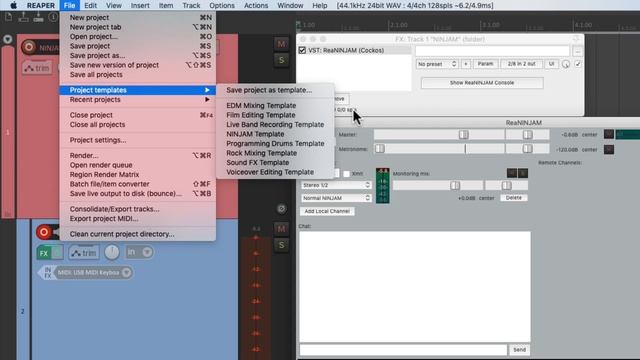640x360 pixels.
Task: Open project info toolbar icon
Action: (x=53, y=17)
